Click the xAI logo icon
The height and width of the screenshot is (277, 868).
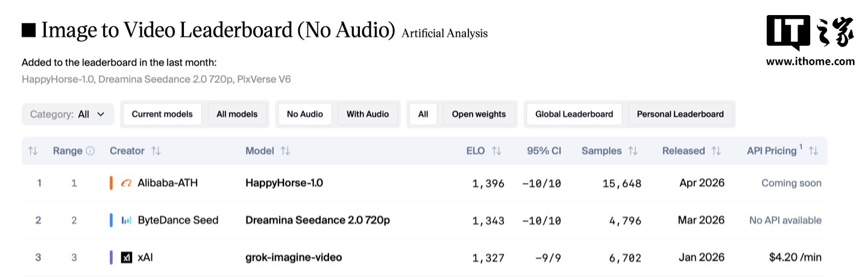tap(126, 258)
